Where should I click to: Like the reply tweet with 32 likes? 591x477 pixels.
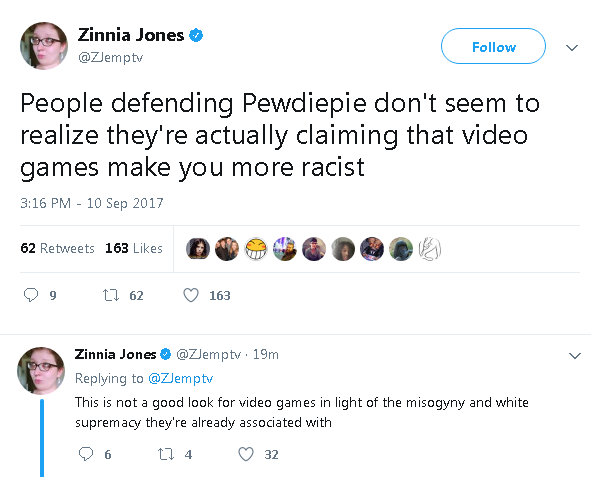(246, 454)
